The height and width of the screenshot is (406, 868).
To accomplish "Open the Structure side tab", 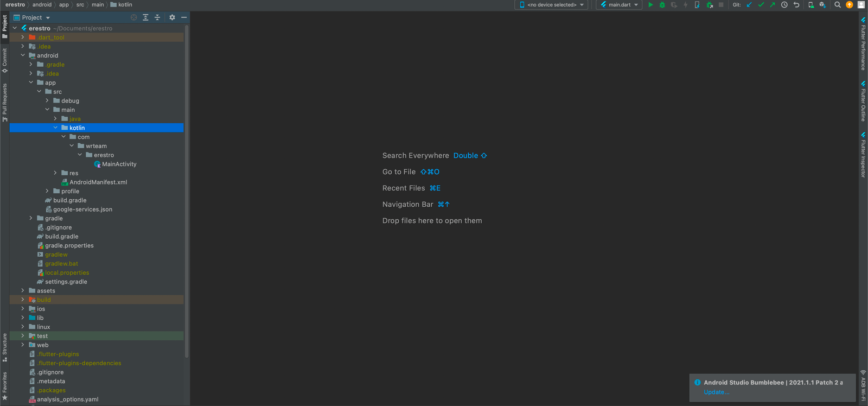I will pos(5,347).
